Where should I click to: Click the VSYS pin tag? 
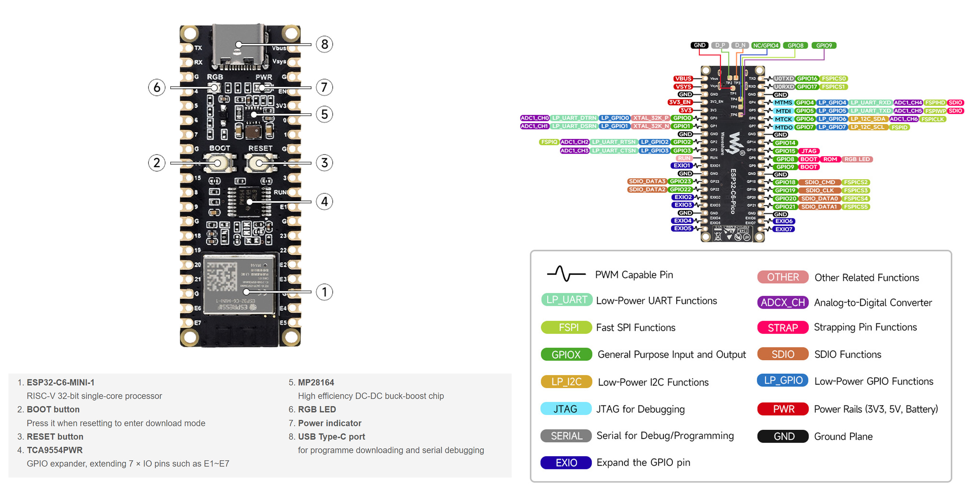tap(683, 87)
